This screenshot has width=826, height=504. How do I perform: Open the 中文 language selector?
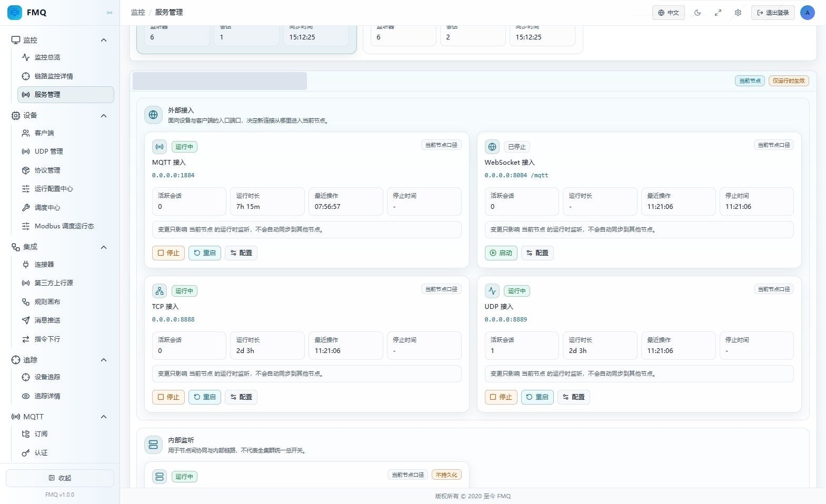[669, 13]
